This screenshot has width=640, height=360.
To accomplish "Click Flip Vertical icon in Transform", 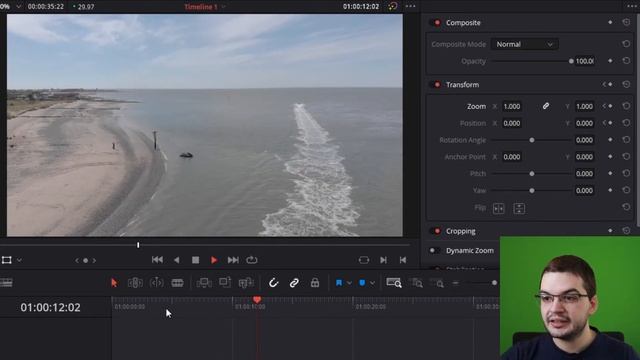I will click(x=519, y=209).
